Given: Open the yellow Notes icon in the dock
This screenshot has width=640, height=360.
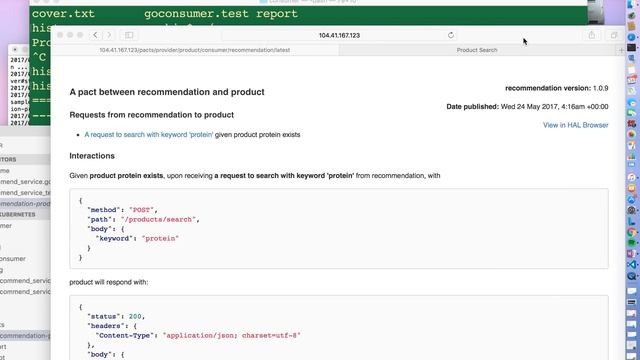Looking at the screenshot, I should [631, 69].
